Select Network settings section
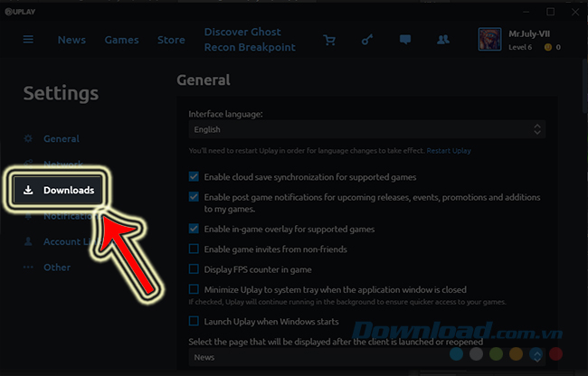This screenshot has width=588, height=376. [x=63, y=164]
